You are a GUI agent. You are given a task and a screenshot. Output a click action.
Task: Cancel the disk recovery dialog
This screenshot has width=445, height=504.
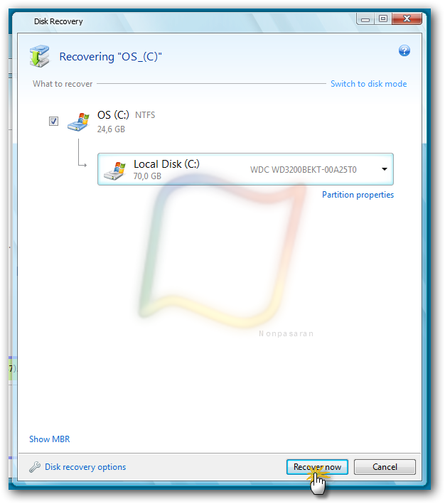pos(385,467)
